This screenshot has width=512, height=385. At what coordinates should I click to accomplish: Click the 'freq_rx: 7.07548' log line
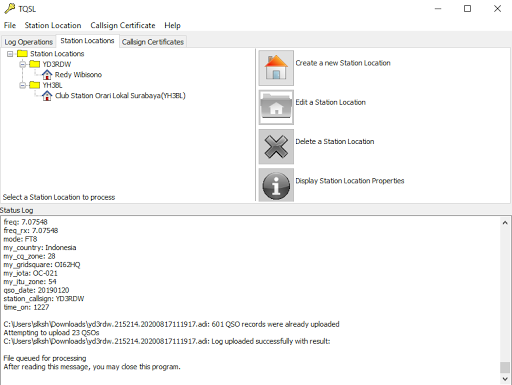31,231
